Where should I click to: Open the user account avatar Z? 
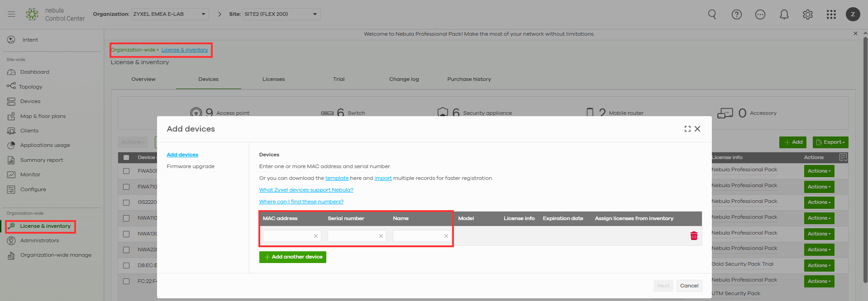(853, 14)
